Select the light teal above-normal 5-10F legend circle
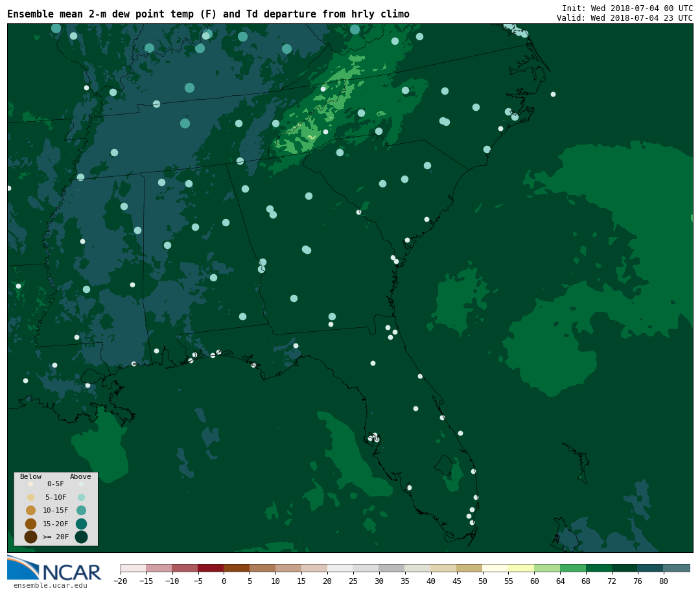This screenshot has width=700, height=593. click(81, 497)
